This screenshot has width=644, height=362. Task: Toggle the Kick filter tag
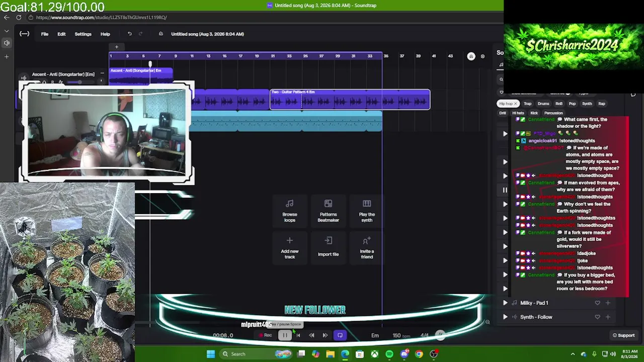click(534, 113)
